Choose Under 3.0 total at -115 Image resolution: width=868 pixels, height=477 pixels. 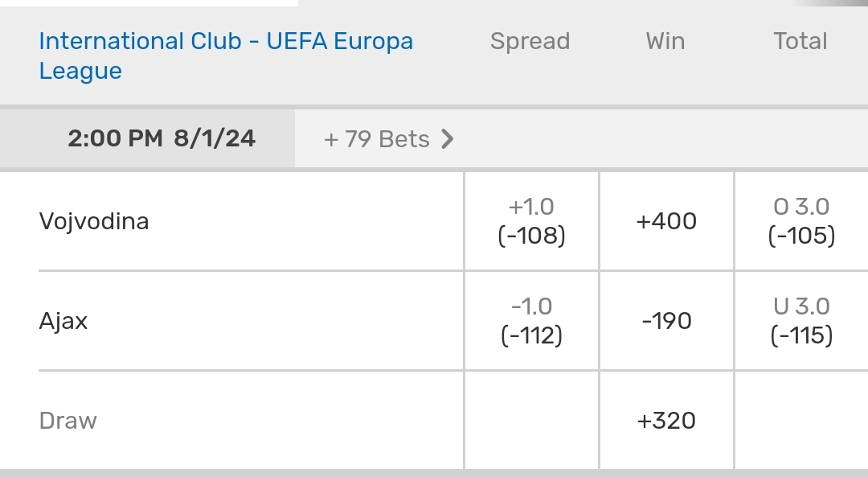coord(801,321)
